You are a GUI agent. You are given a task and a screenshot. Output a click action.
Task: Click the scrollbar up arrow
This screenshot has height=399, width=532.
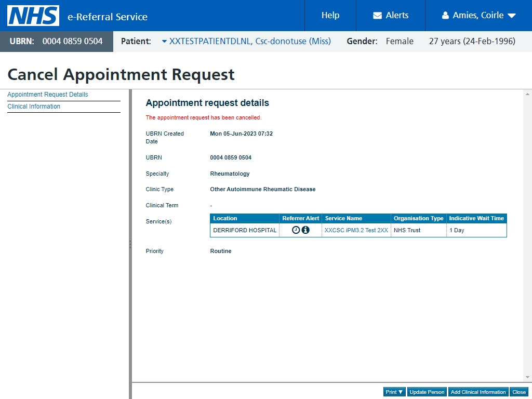[x=527, y=94]
